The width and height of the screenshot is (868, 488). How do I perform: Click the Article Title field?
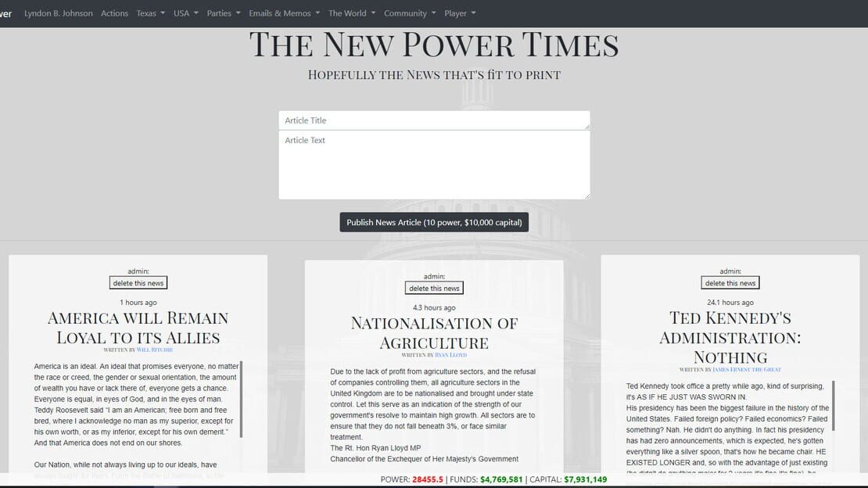(434, 120)
